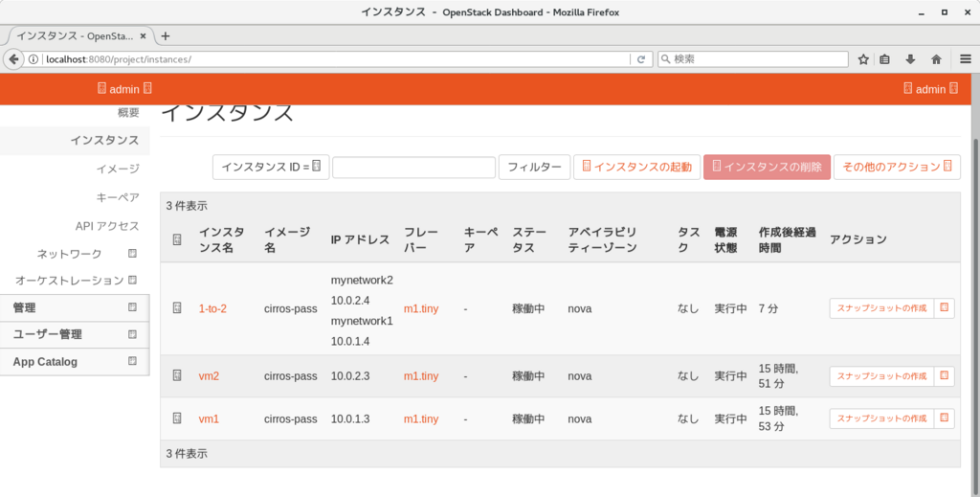Expand ネットワーク sidebar section
The image size is (980, 497).
[x=75, y=254]
